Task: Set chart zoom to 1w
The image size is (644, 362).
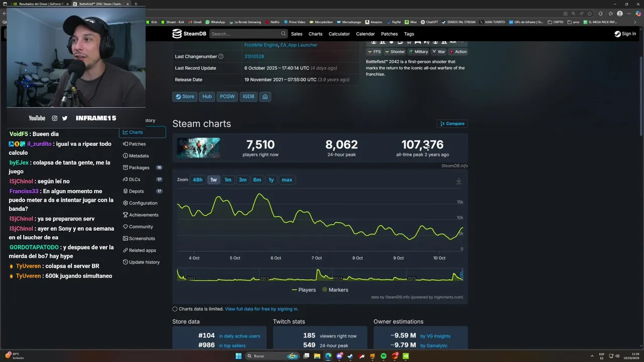Action: point(214,180)
